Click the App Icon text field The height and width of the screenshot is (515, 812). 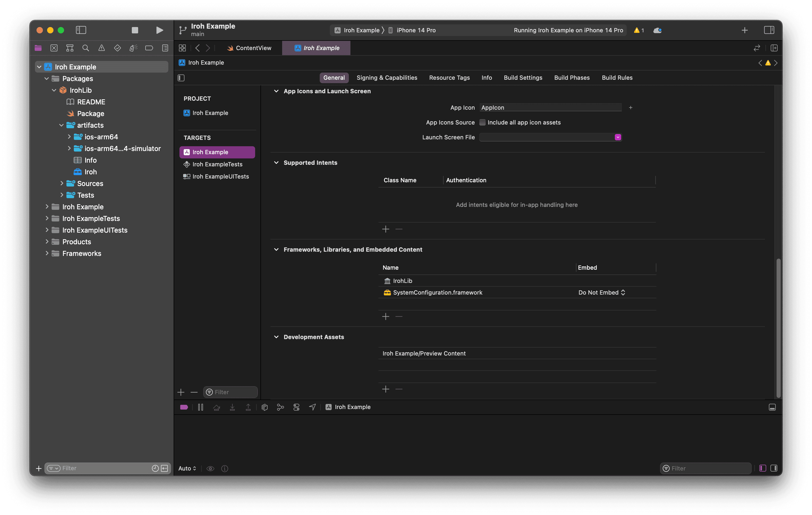coord(550,108)
